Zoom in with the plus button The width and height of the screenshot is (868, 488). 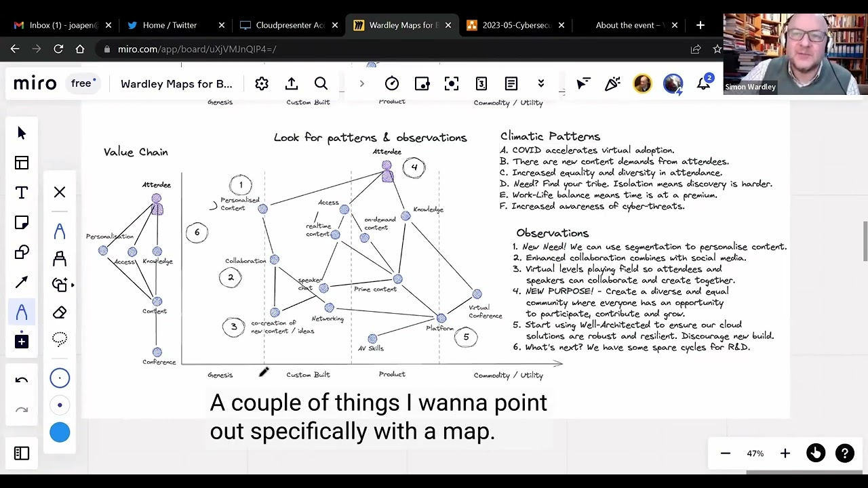785,453
